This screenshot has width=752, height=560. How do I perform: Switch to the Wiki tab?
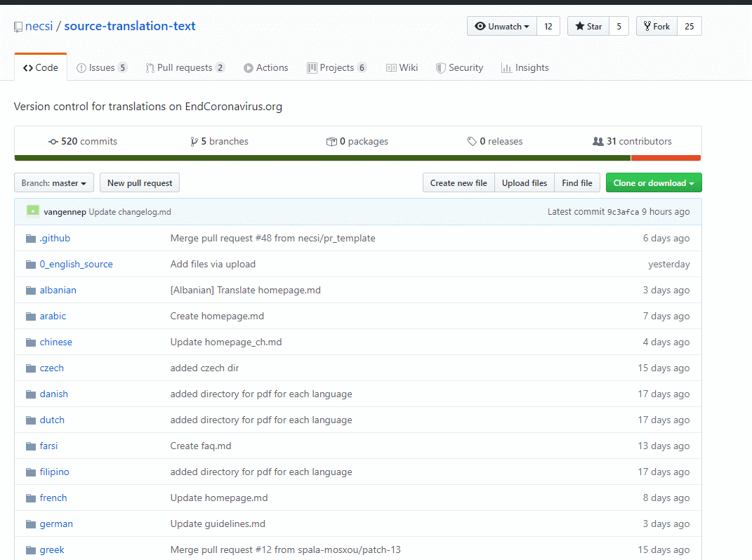[402, 67]
